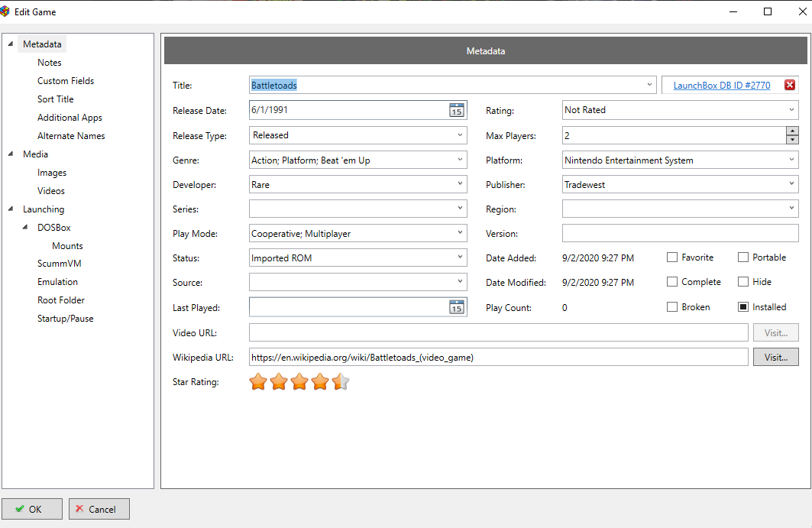Open the Status dropdown
This screenshot has width=812, height=528.
(460, 258)
